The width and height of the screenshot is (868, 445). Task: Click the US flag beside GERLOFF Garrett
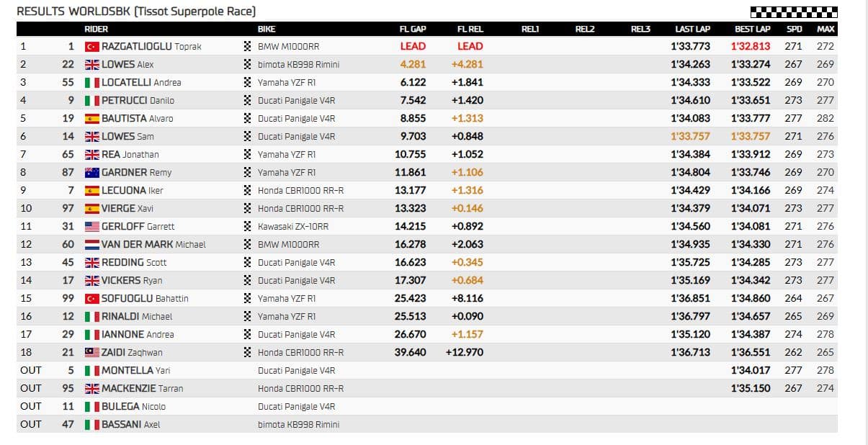(x=91, y=226)
